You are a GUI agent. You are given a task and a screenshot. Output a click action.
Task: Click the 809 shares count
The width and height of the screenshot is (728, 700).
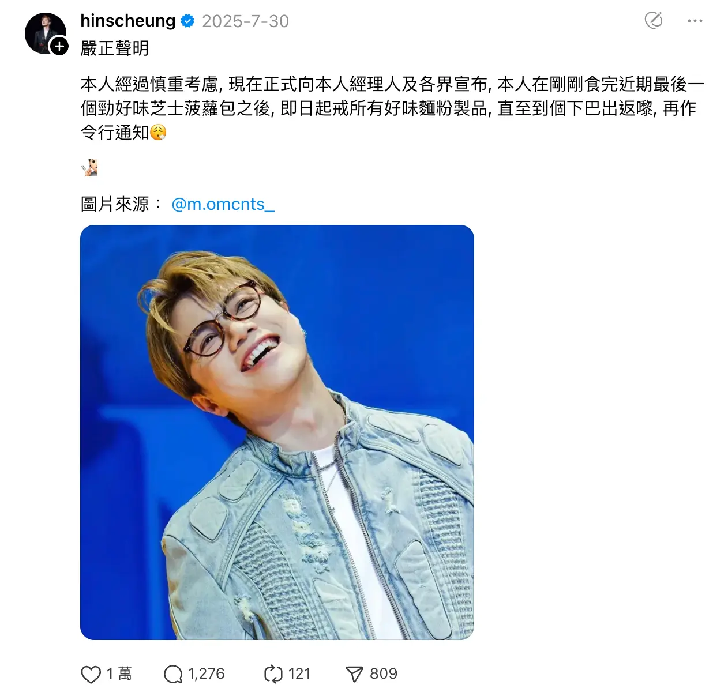[x=384, y=674]
